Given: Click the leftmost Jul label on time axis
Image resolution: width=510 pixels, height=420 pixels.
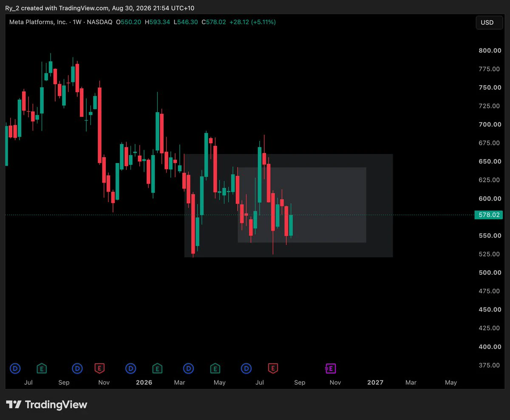Looking at the screenshot, I should [x=28, y=383].
